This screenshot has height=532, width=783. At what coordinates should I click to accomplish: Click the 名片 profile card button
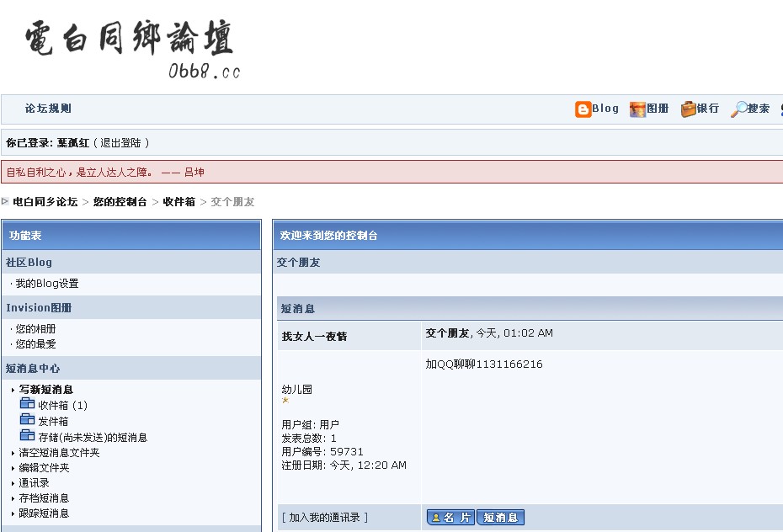(450, 518)
